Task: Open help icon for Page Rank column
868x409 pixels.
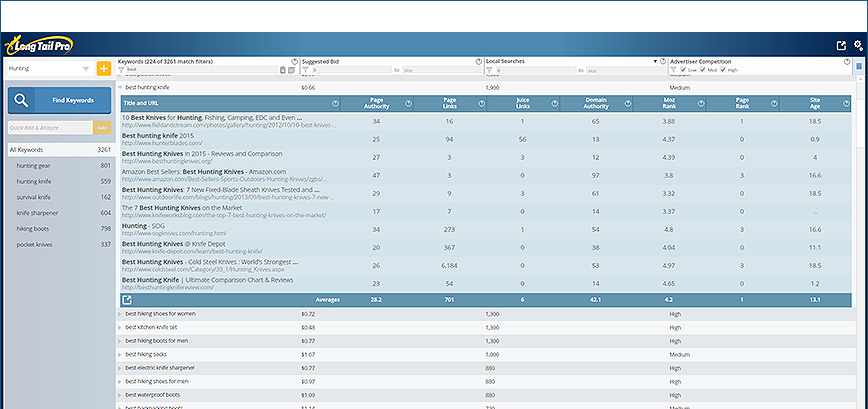Action: coord(773,103)
